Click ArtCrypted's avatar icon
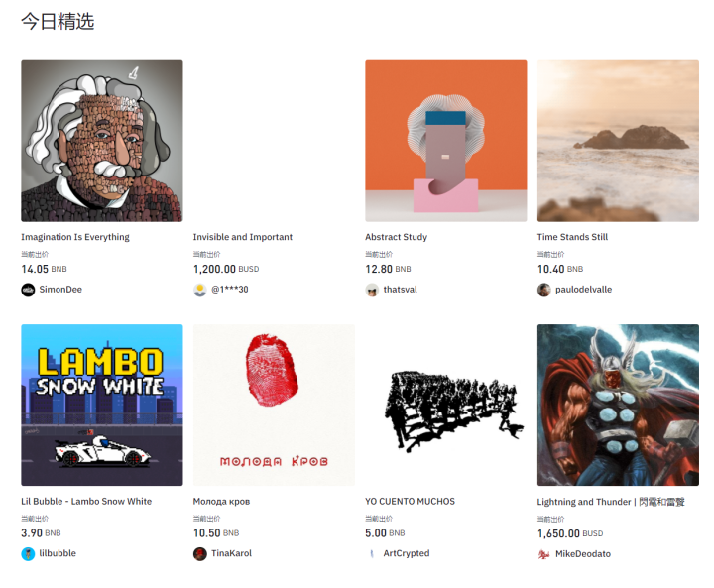The image size is (714, 588). 372,554
